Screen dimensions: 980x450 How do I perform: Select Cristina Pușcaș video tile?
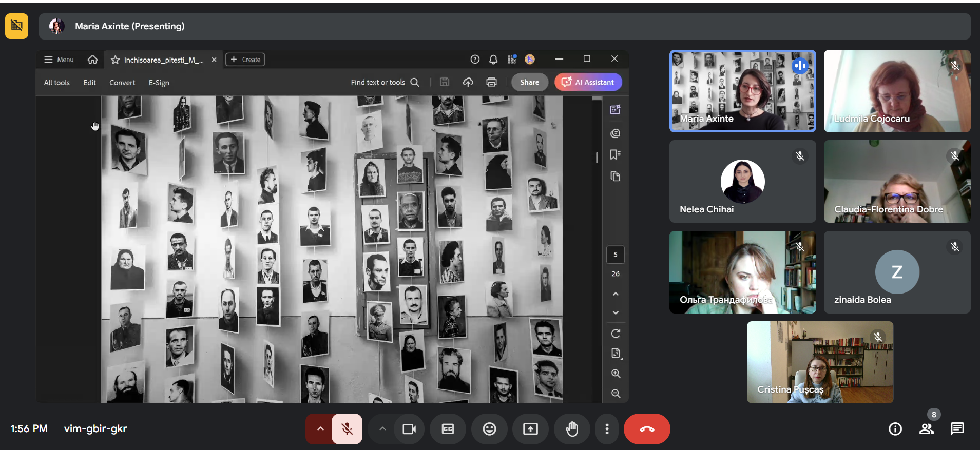820,362
